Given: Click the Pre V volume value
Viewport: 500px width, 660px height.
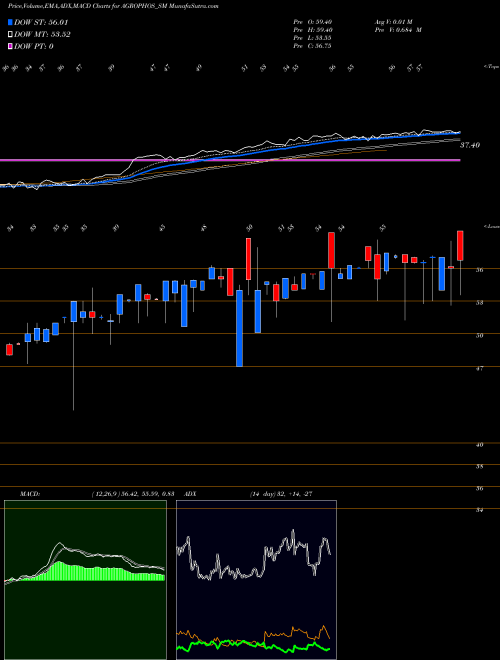Looking at the screenshot, I should click(398, 30).
